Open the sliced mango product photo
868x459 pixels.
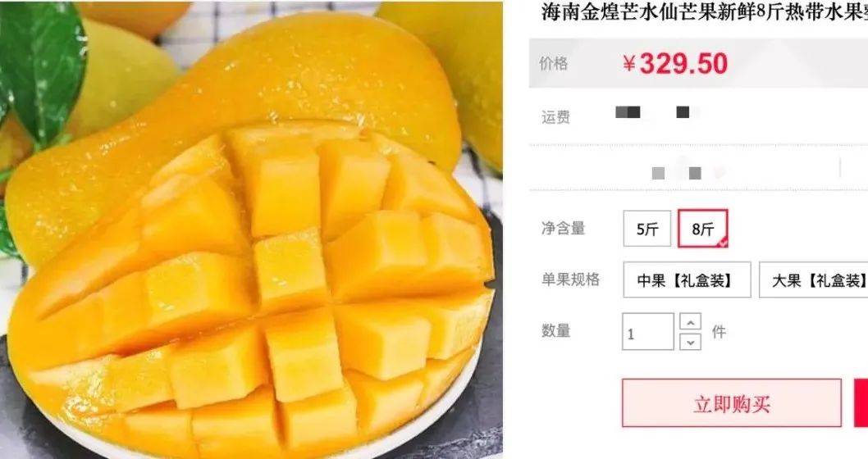click(x=251, y=230)
